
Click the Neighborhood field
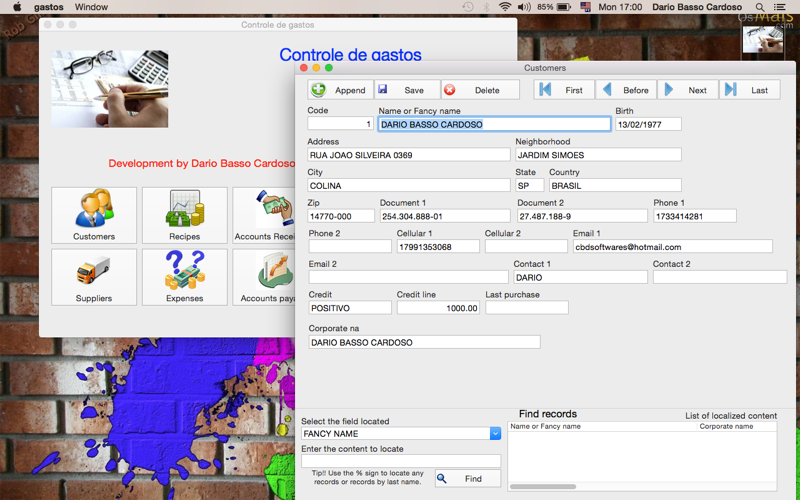[598, 155]
